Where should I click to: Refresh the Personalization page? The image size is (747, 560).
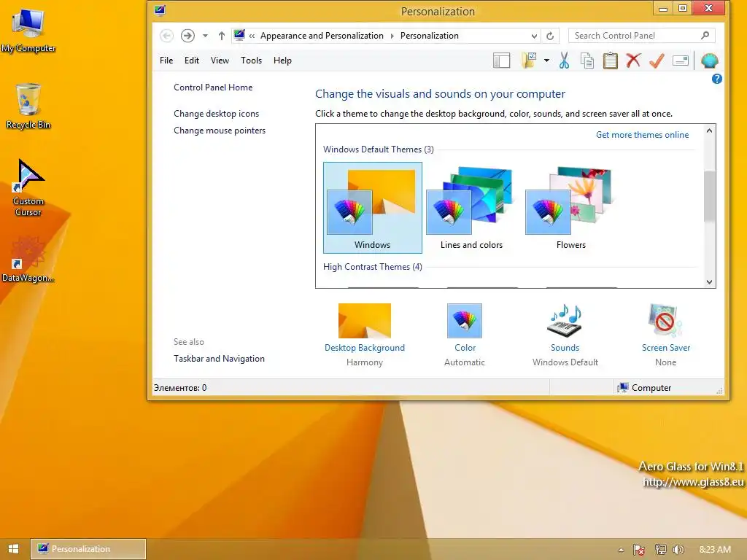[x=550, y=36]
